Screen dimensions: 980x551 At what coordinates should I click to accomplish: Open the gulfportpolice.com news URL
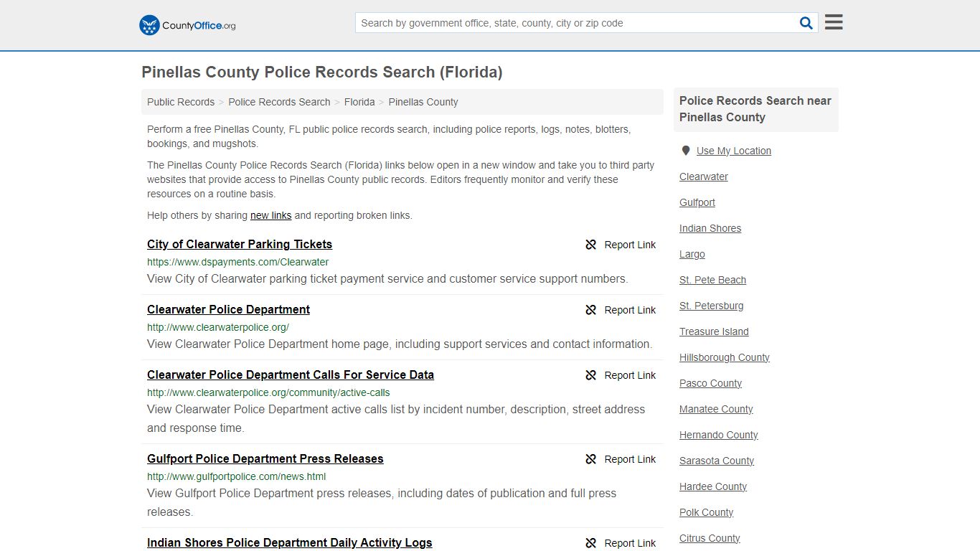[x=237, y=476]
